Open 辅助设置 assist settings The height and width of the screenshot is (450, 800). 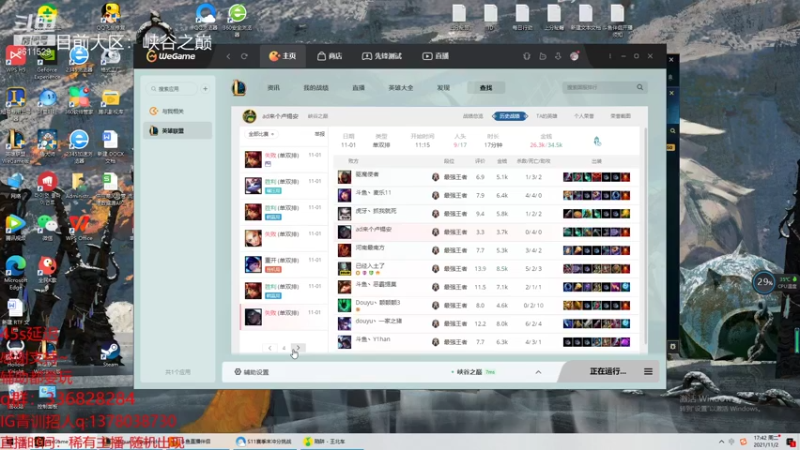pos(252,372)
